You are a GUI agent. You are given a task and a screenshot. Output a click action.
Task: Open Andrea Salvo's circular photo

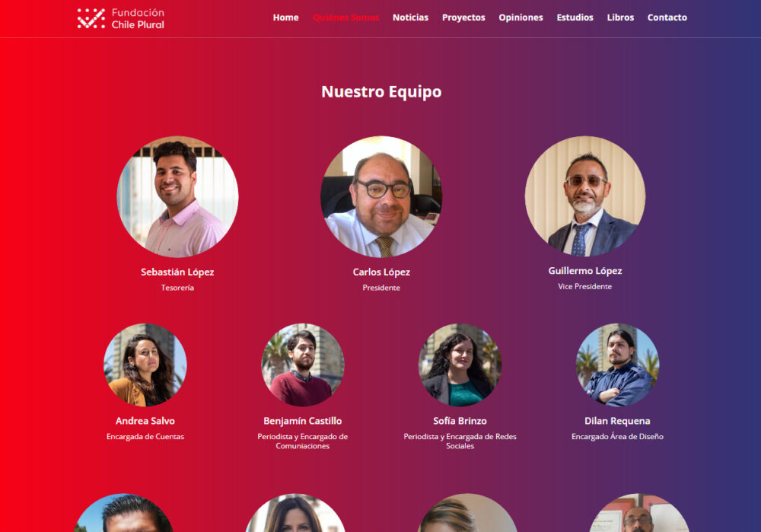pos(145,365)
